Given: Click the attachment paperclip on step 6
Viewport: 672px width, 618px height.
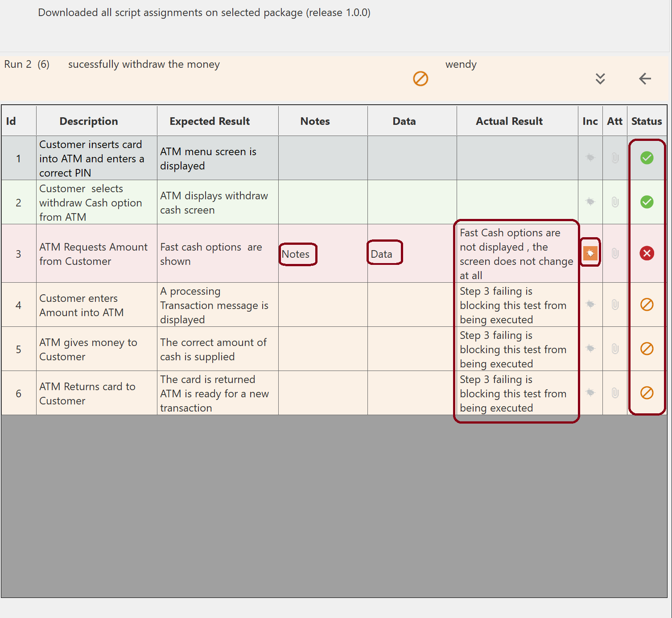Looking at the screenshot, I should tap(615, 393).
